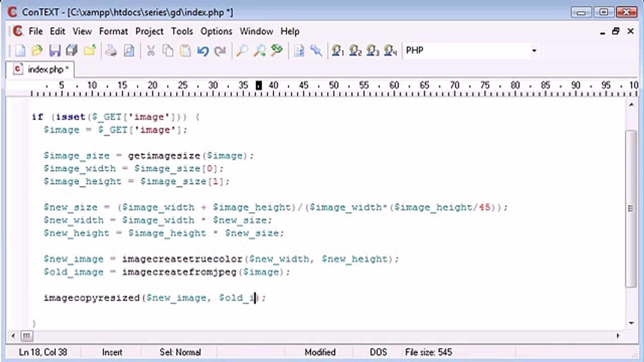Click horizontal scrollbar left arrow
This screenshot has width=644, height=362.
13,335
